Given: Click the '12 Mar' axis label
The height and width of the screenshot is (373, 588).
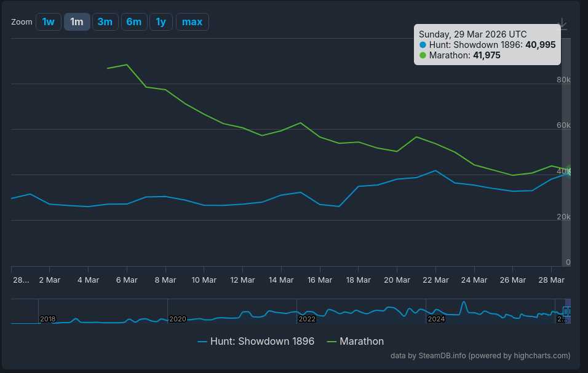Looking at the screenshot, I should point(242,280).
